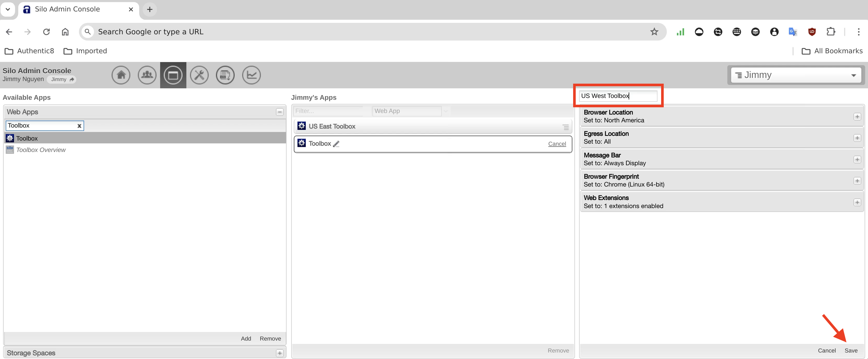Collapse the Web Apps section

[x=279, y=112]
